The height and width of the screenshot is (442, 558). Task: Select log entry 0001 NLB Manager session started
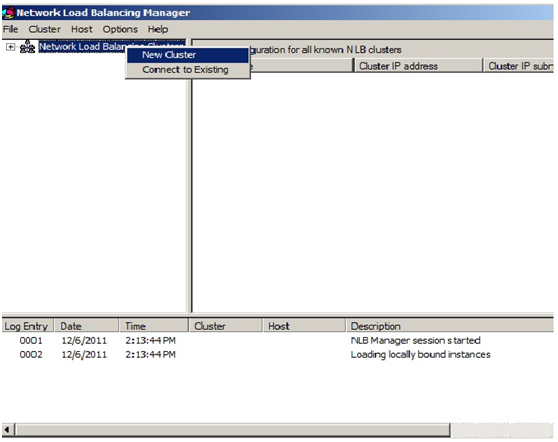click(x=250, y=341)
